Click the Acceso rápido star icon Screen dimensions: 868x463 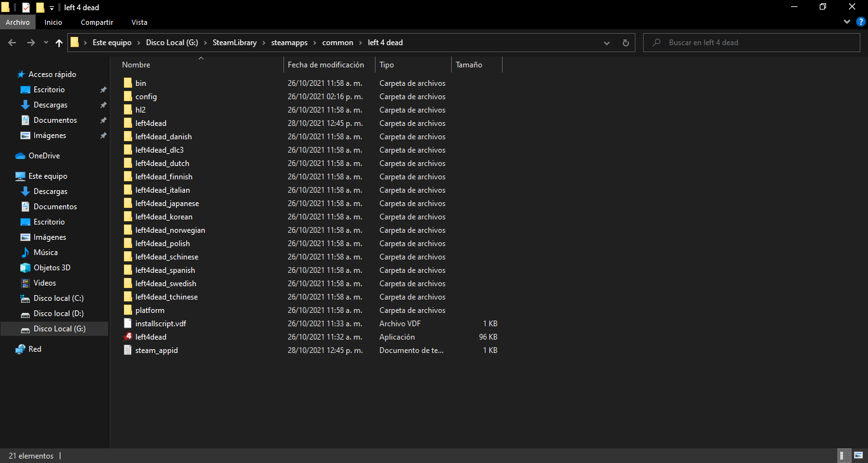(x=20, y=74)
